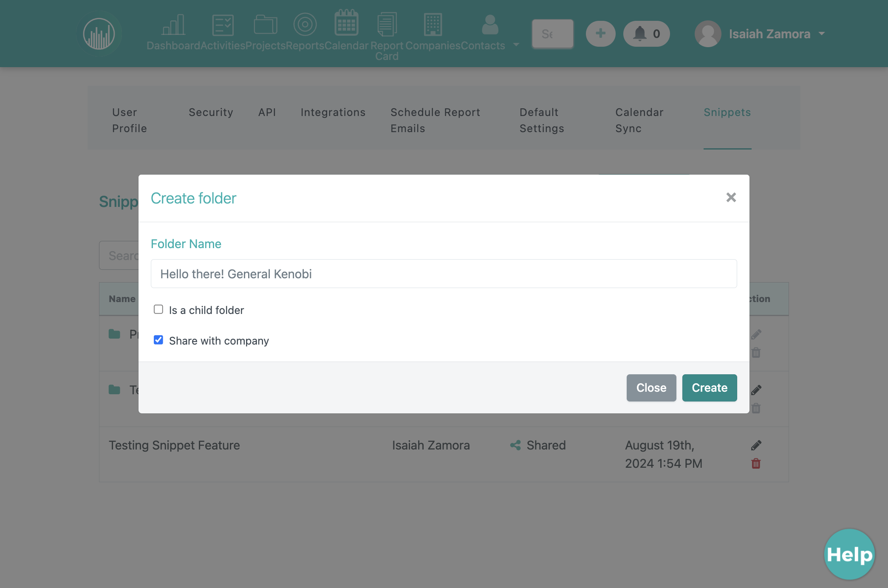Click Isaiah Zamora avatar picture
The image size is (888, 588).
[707, 34]
